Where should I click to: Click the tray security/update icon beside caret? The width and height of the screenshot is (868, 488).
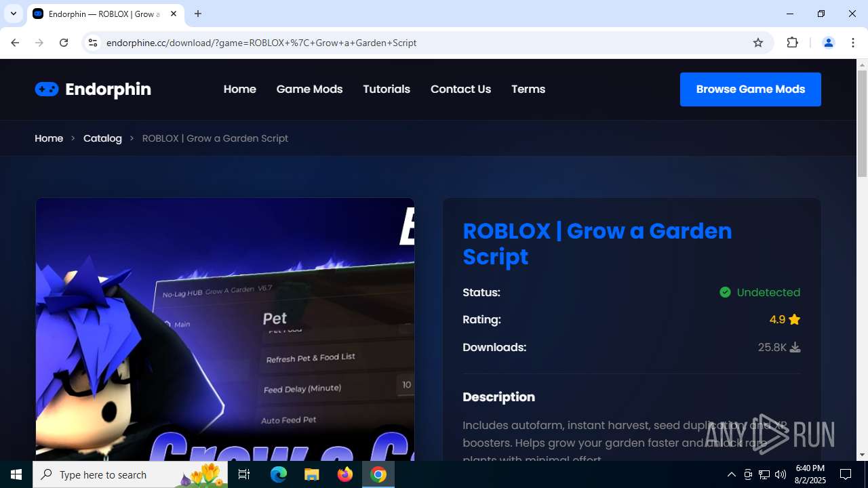(748, 474)
